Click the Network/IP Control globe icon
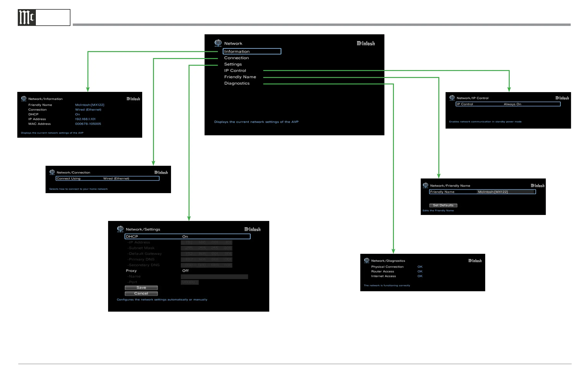 [452, 98]
